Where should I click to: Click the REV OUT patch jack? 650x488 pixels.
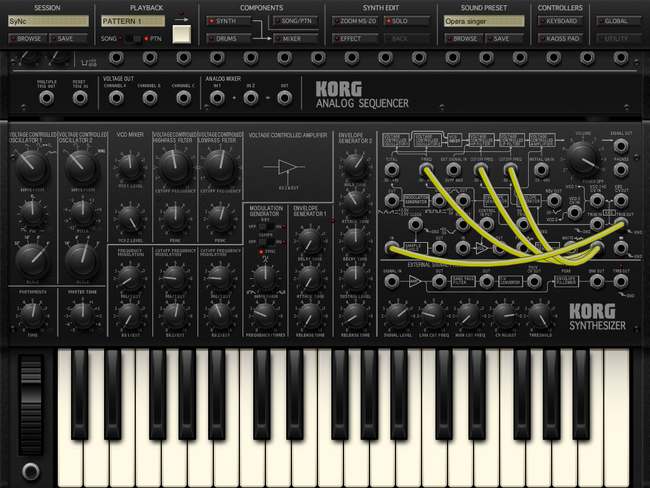pyautogui.click(x=554, y=201)
